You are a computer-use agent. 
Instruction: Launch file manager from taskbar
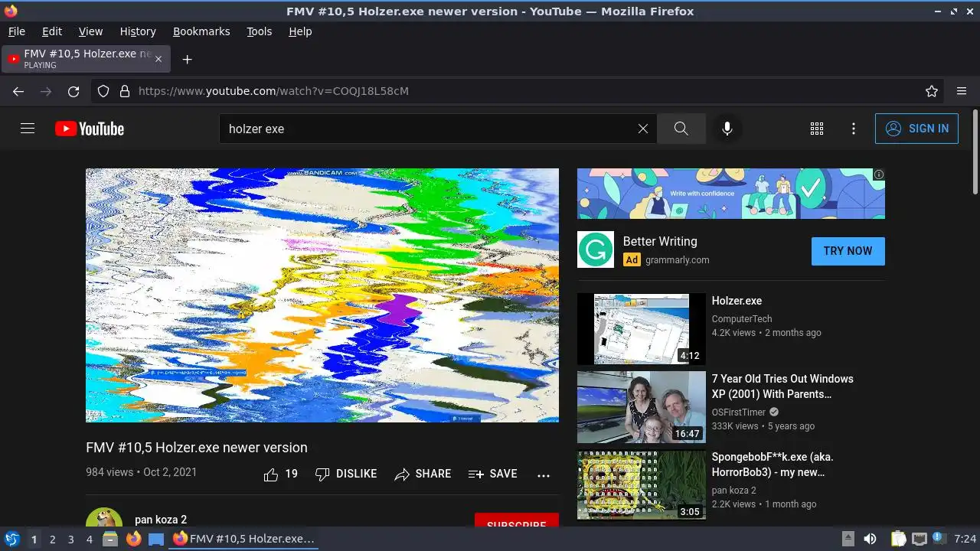[x=110, y=539]
